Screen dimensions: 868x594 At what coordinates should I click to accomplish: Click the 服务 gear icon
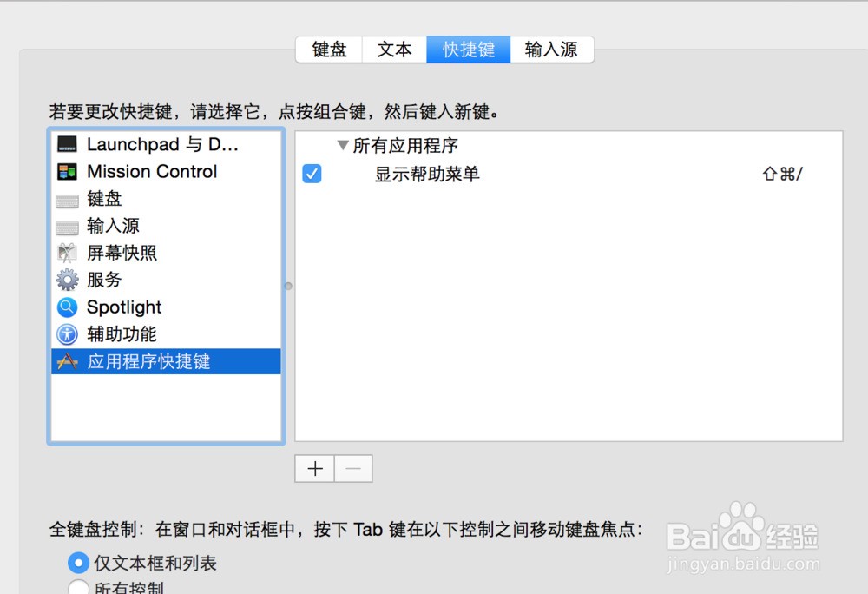(x=67, y=280)
